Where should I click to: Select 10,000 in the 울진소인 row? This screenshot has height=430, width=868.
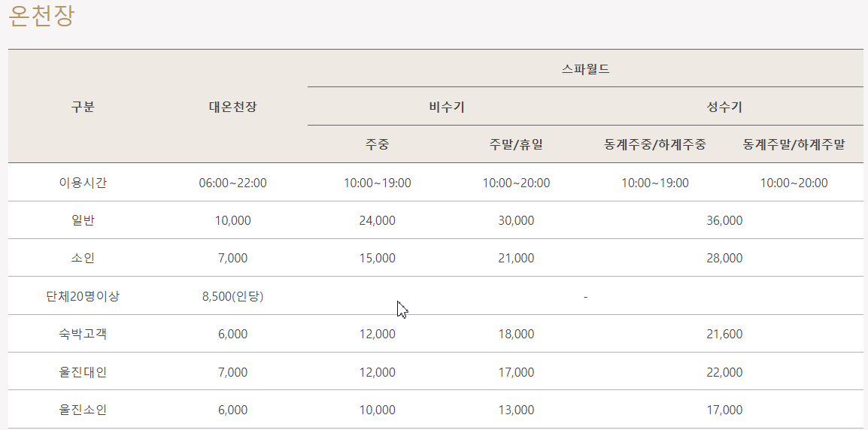point(377,410)
